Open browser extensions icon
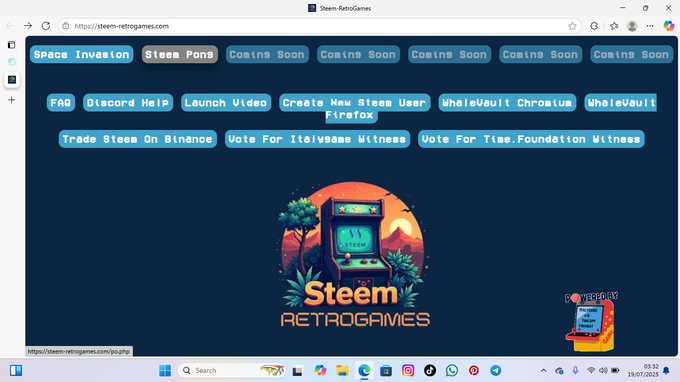The height and width of the screenshot is (382, 680). (x=594, y=26)
